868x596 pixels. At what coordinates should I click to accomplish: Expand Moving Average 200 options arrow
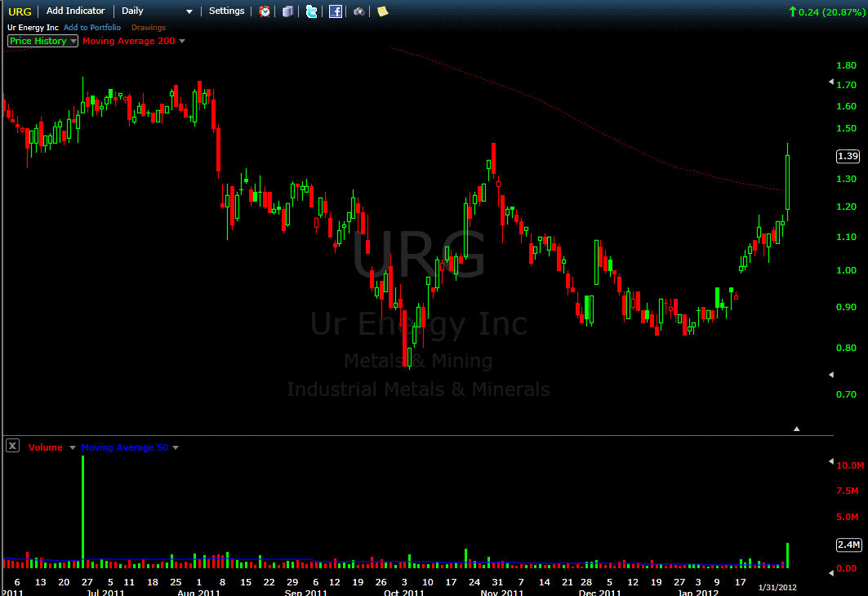coord(182,41)
